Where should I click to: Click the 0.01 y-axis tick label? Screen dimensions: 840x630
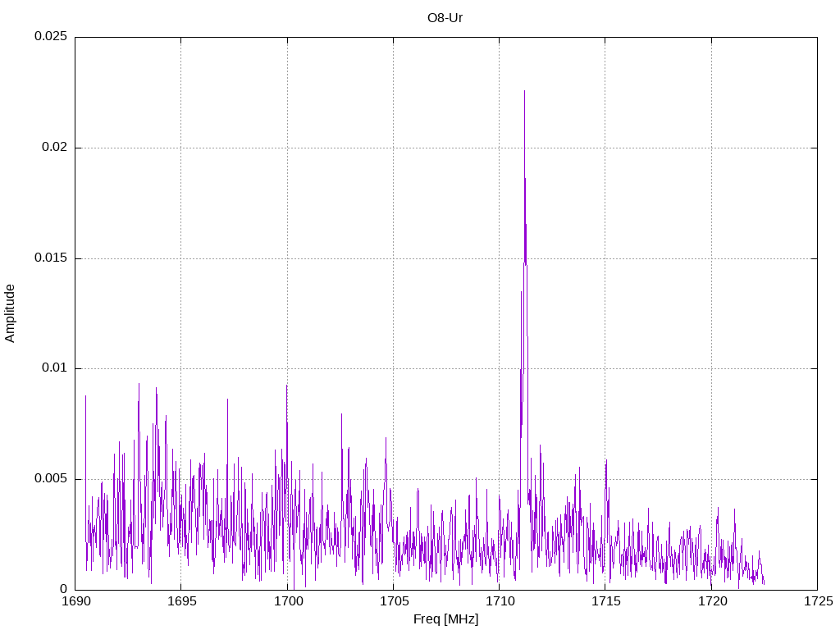55,368
